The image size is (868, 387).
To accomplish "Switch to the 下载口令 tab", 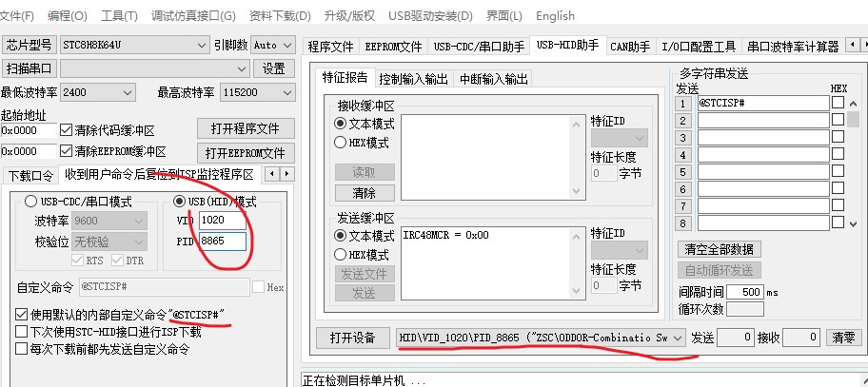I will 31,175.
